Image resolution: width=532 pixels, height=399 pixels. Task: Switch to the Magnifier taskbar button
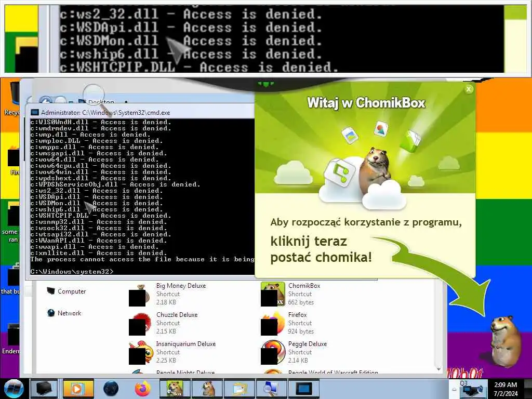click(x=271, y=389)
